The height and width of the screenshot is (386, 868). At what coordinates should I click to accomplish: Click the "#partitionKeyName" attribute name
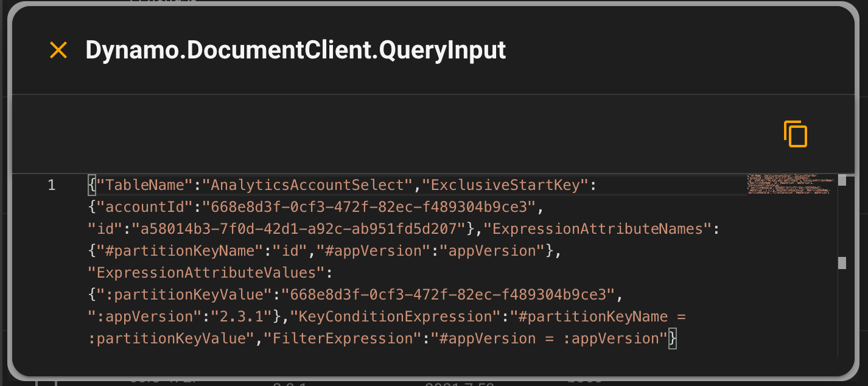(180, 251)
